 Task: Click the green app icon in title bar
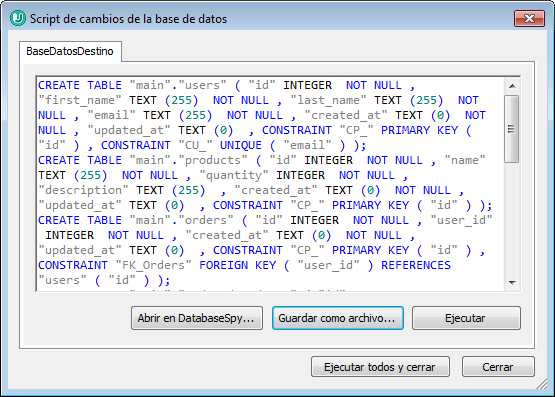pos(18,18)
